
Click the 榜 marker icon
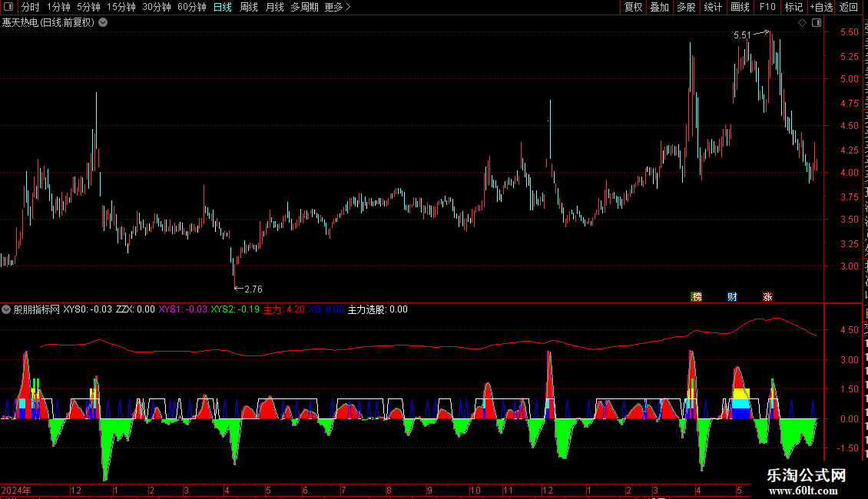[697, 297]
